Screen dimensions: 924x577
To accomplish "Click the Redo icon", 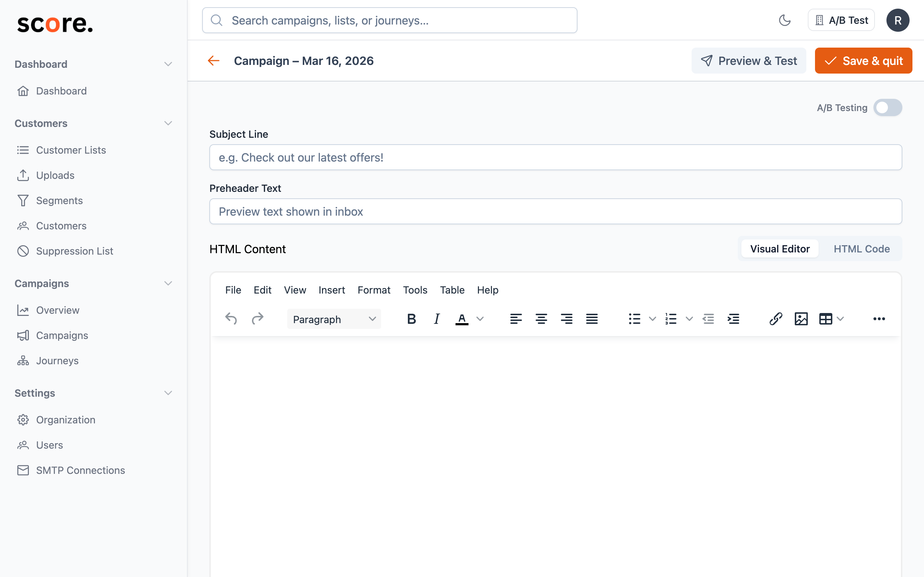I will click(258, 319).
